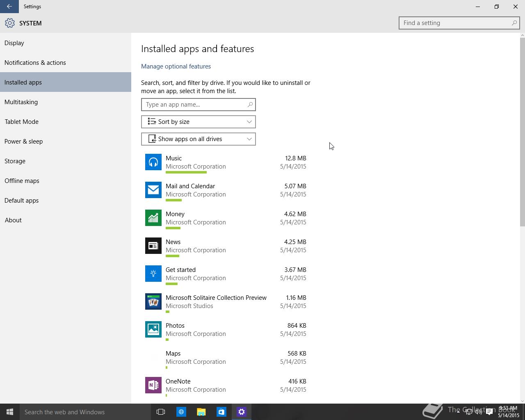Click the News app icon
The height and width of the screenshot is (420, 525).
click(153, 246)
